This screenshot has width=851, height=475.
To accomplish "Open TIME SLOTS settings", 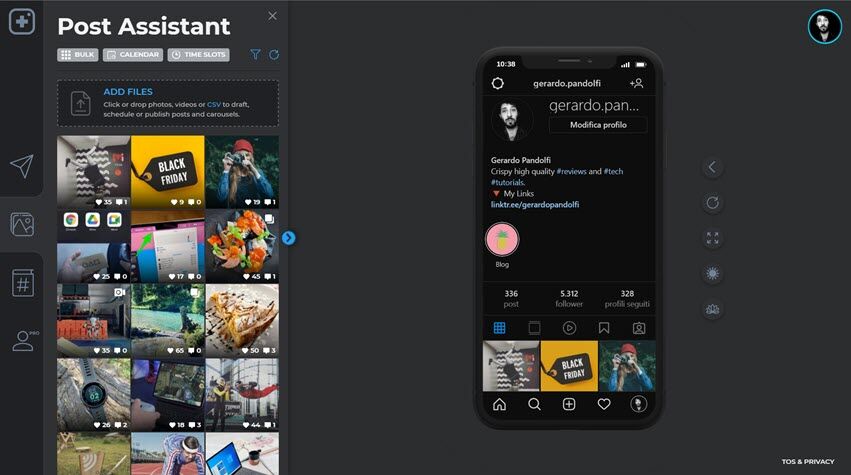I will click(199, 55).
